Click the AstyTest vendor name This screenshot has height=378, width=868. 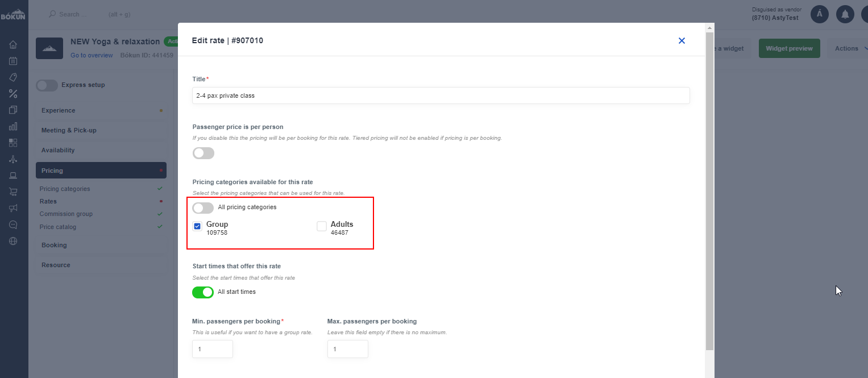click(x=776, y=18)
